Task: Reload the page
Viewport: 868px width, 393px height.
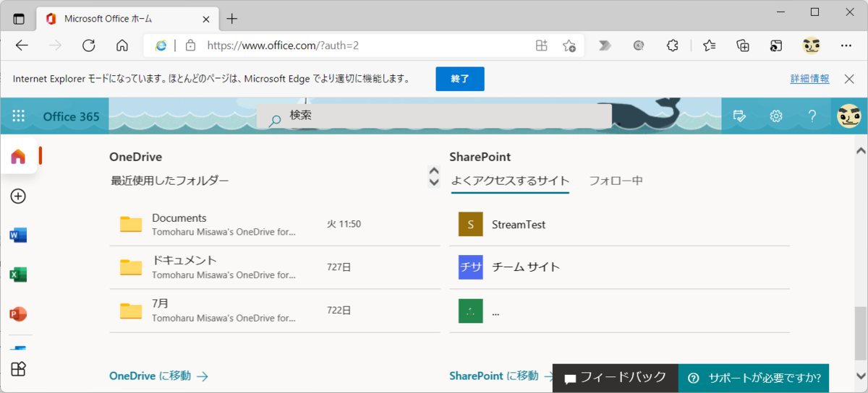Action: click(x=89, y=46)
